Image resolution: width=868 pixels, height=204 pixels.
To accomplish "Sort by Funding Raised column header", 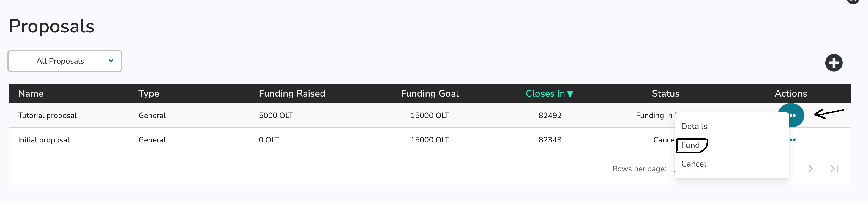I will click(x=292, y=93).
